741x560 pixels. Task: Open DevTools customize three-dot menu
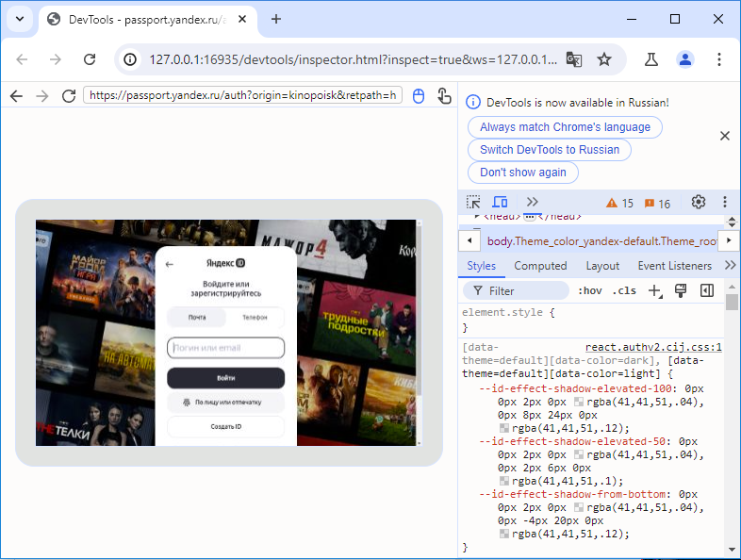pyautogui.click(x=724, y=203)
